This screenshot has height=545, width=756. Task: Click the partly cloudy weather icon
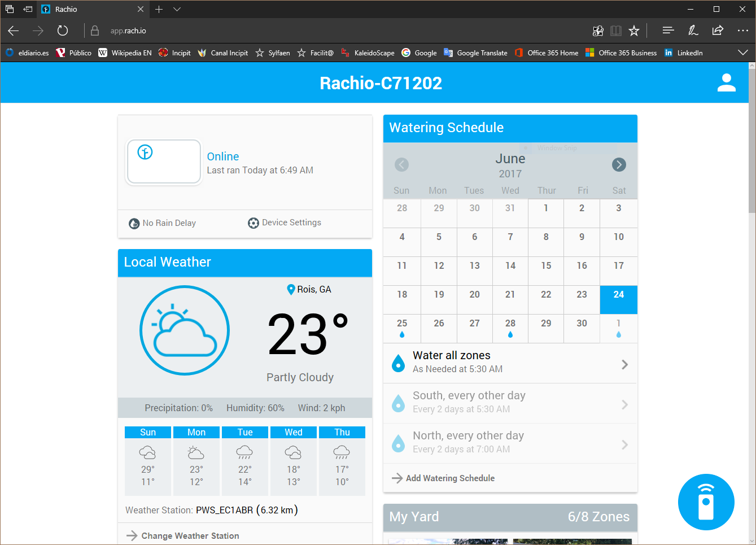(x=185, y=330)
